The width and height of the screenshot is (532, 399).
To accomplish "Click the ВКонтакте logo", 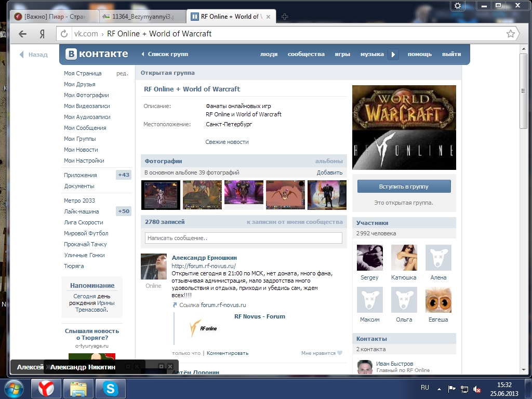I will [97, 54].
